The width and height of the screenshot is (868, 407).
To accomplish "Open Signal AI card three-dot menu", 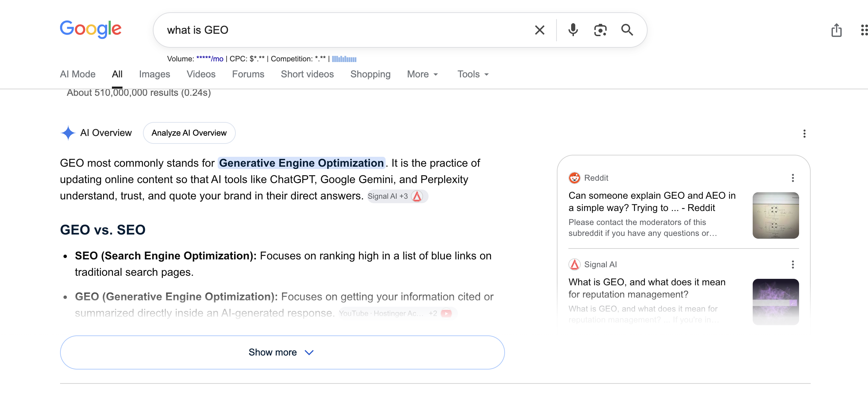I will click(x=793, y=265).
